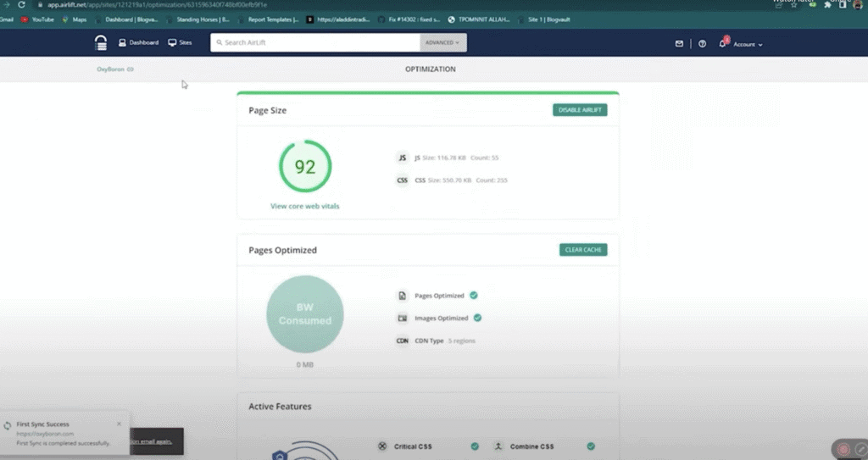Open the mail envelope icon in header
Screen dimensions: 868x460
[679, 43]
